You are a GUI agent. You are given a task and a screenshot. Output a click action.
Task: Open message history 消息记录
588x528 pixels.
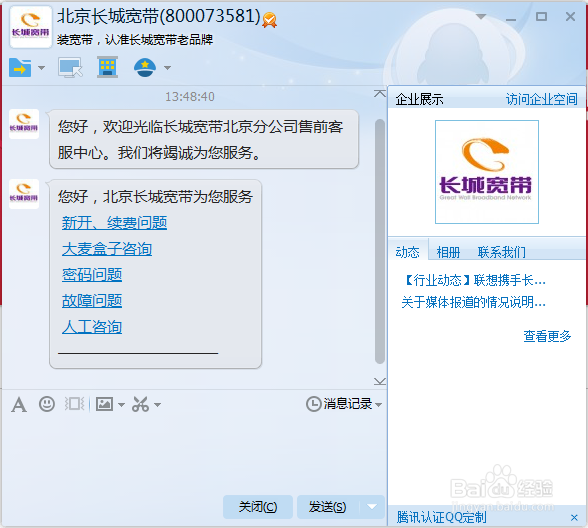click(x=339, y=404)
